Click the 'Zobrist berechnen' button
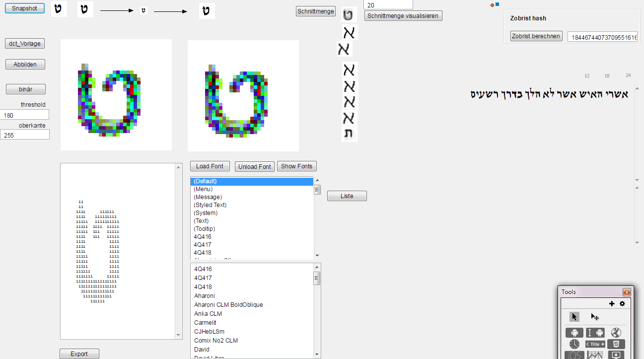644x359 pixels. tap(536, 36)
